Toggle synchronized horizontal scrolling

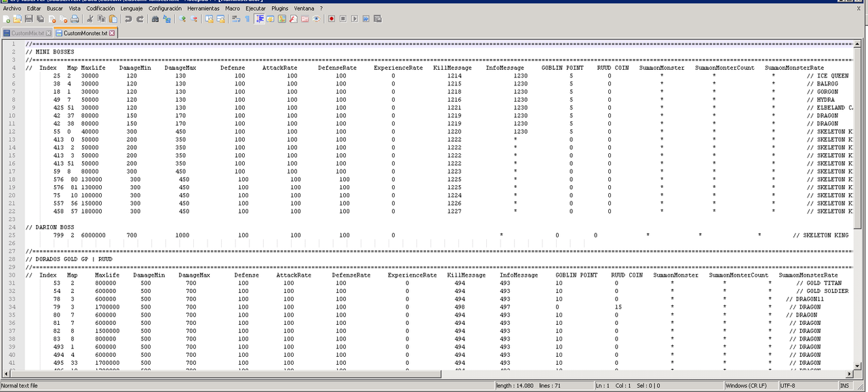pos(221,19)
